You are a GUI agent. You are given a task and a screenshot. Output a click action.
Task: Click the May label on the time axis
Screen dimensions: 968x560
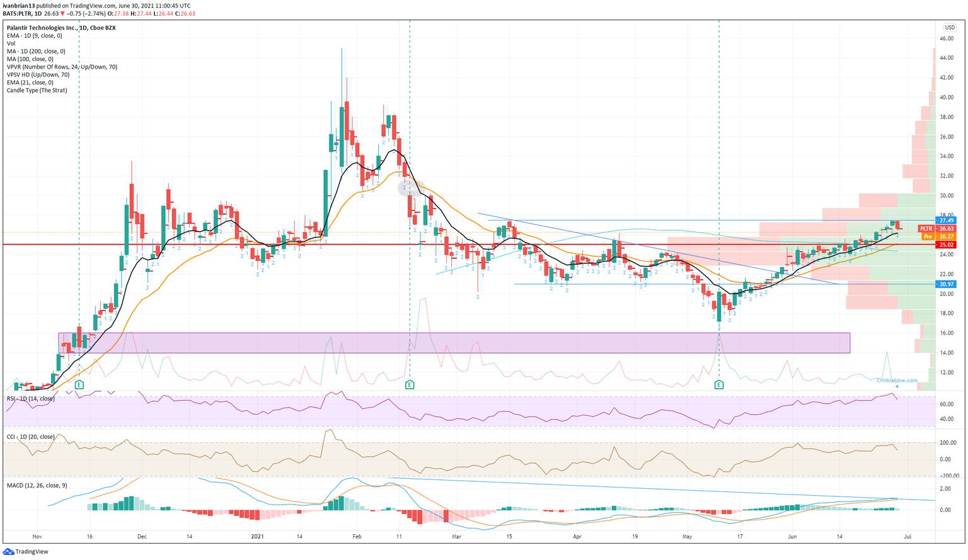(688, 537)
